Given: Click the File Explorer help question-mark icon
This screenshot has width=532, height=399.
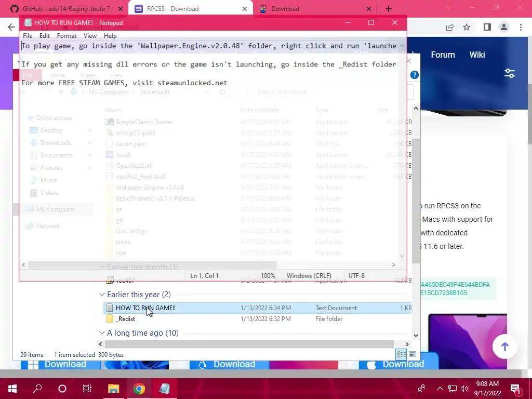Looking at the screenshot, I should pyautogui.click(x=414, y=75).
